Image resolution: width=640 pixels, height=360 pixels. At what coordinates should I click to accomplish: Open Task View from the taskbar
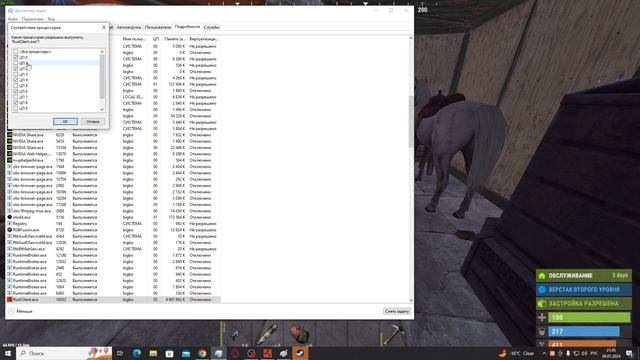point(120,353)
